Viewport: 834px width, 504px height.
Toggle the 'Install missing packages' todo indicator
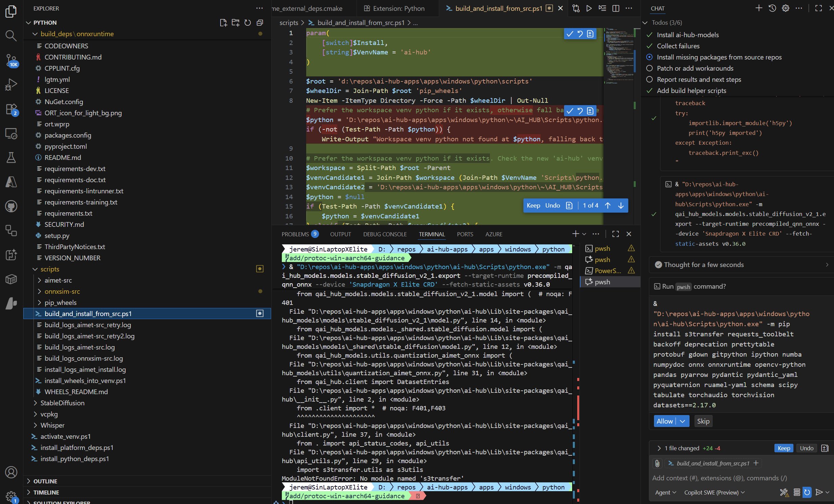pos(649,57)
